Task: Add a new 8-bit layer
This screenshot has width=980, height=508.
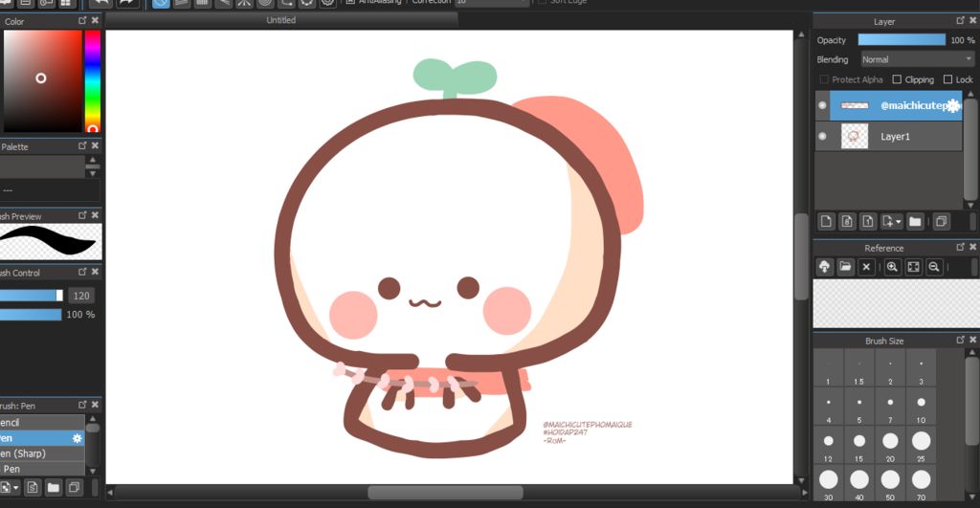Action: click(x=847, y=221)
